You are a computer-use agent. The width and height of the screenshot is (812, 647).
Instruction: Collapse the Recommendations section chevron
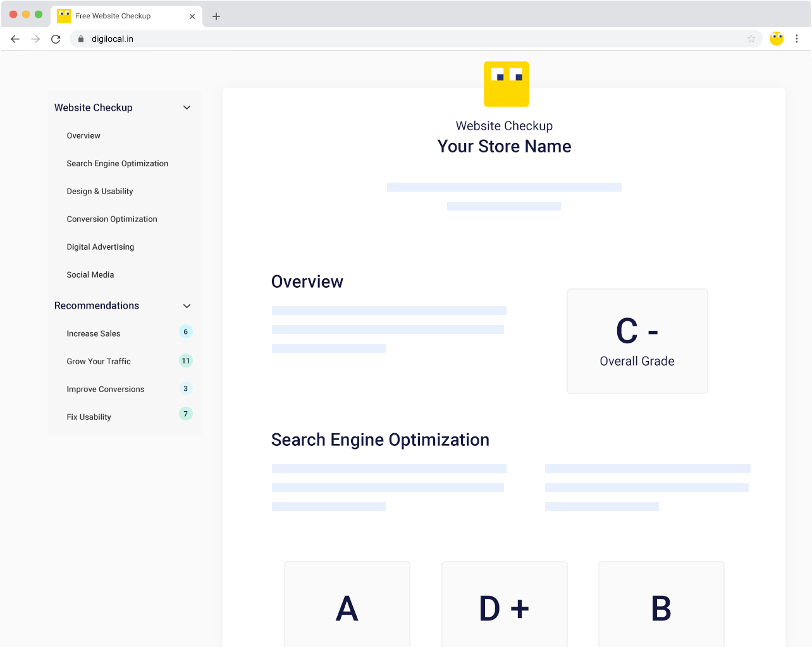187,306
